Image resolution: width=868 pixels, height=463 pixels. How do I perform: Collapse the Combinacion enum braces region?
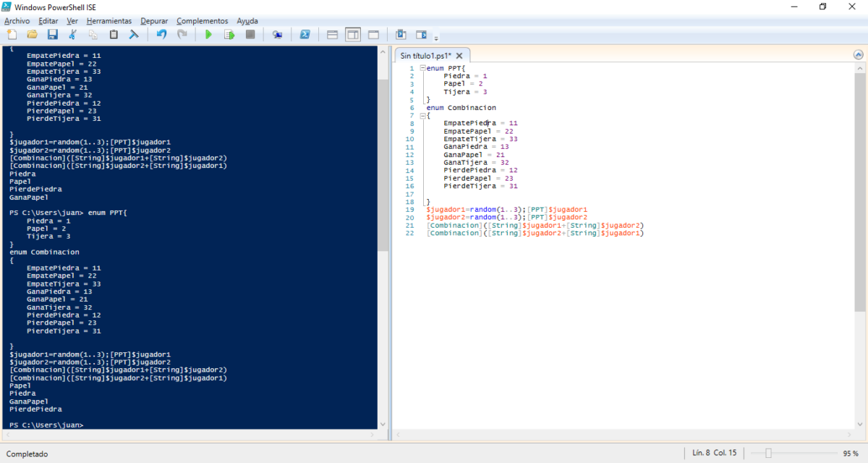coord(422,114)
